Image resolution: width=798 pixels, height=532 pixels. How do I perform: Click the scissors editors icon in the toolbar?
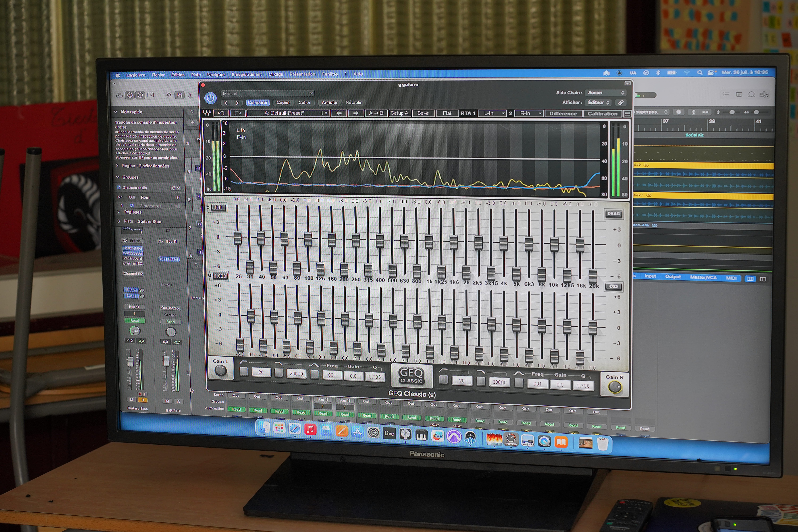coord(190,95)
